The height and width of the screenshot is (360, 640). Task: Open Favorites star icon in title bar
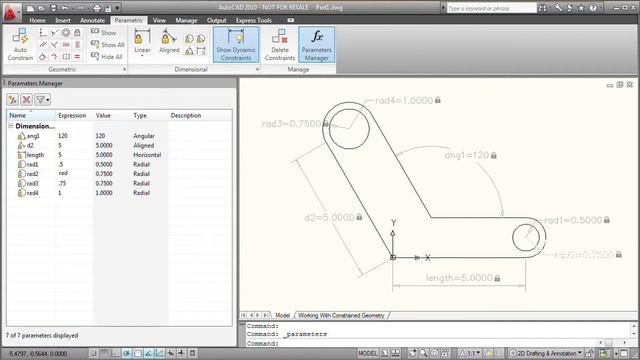tap(581, 8)
